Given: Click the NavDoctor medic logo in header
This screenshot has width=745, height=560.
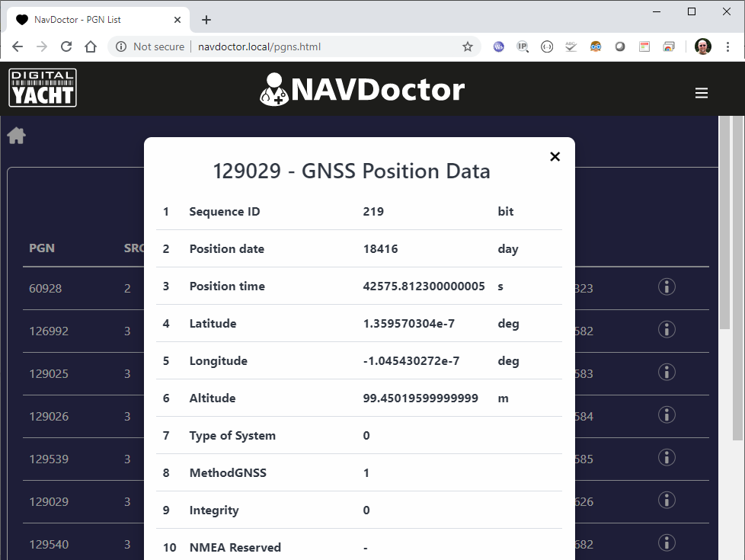Looking at the screenshot, I should coord(276,91).
